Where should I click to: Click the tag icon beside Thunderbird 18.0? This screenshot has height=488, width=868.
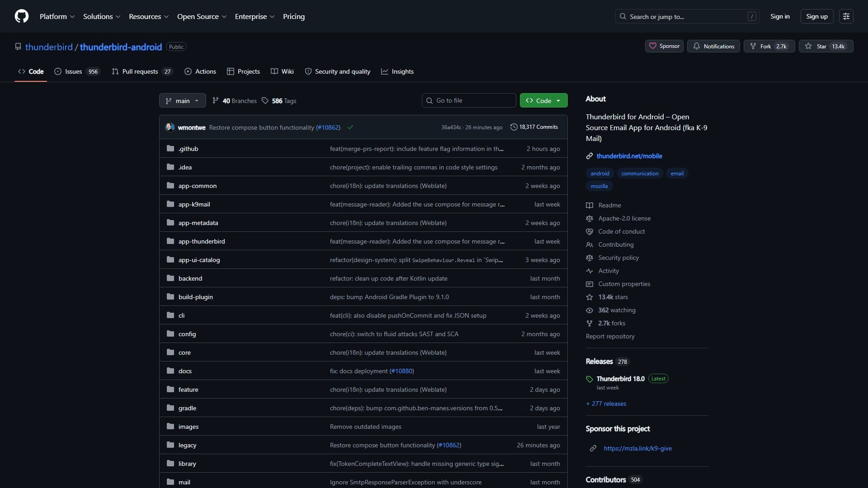pyautogui.click(x=590, y=379)
